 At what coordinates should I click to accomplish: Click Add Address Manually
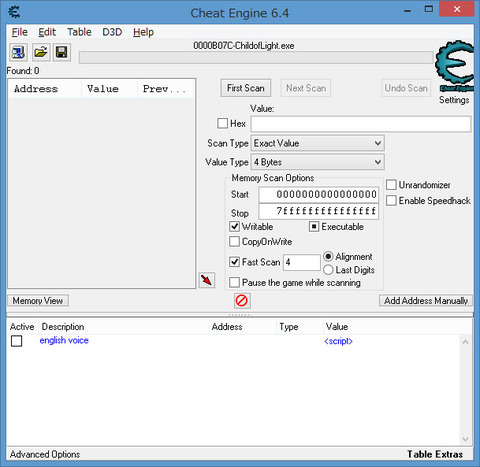426,301
